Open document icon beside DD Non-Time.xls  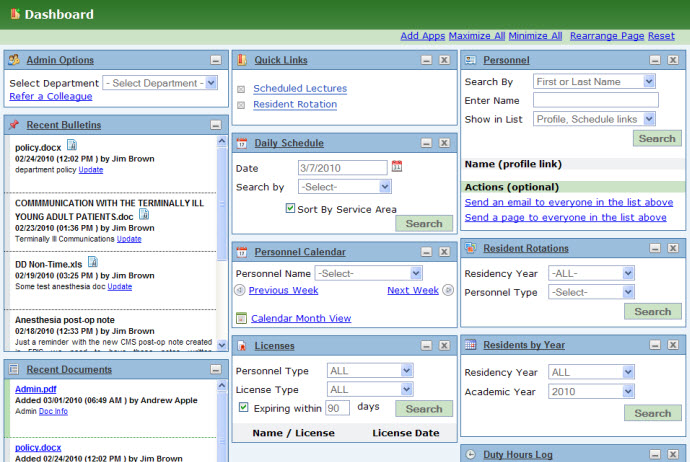(x=92, y=262)
